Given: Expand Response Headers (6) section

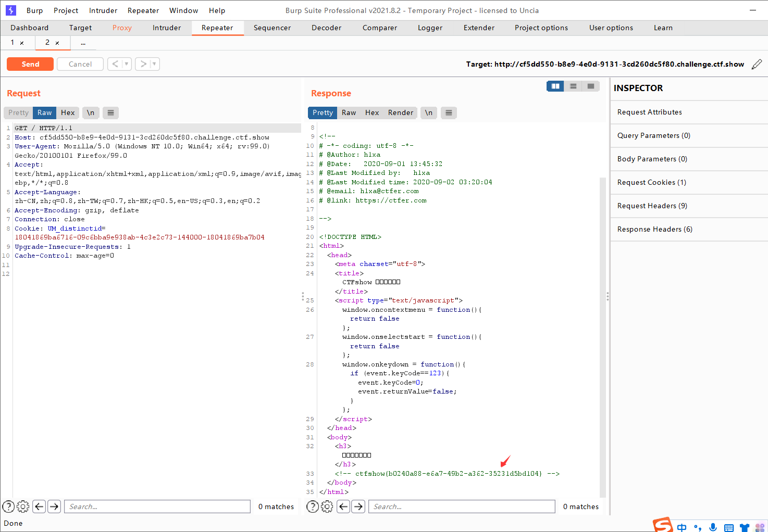Looking at the screenshot, I should point(689,229).
